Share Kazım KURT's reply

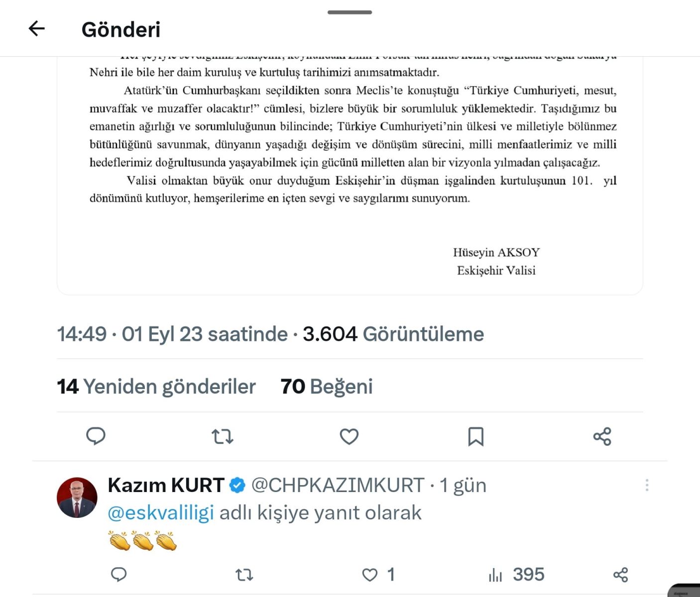click(620, 575)
